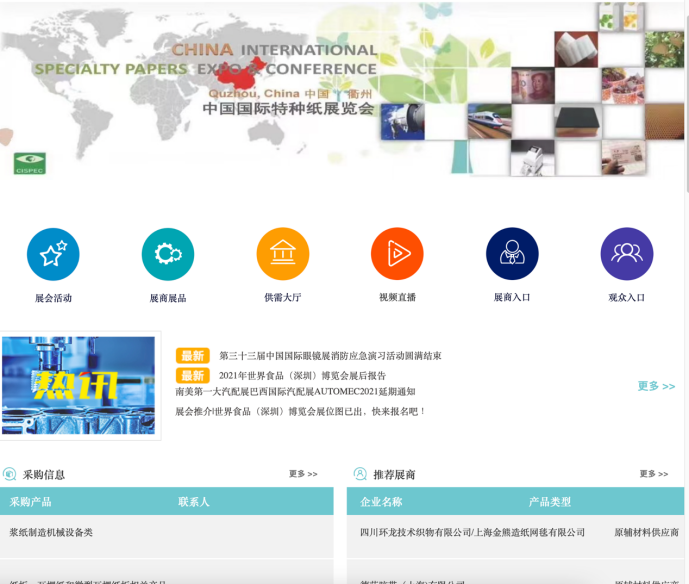The image size is (689, 584).
Task: Select the 采购产品 column header
Action: (31, 502)
